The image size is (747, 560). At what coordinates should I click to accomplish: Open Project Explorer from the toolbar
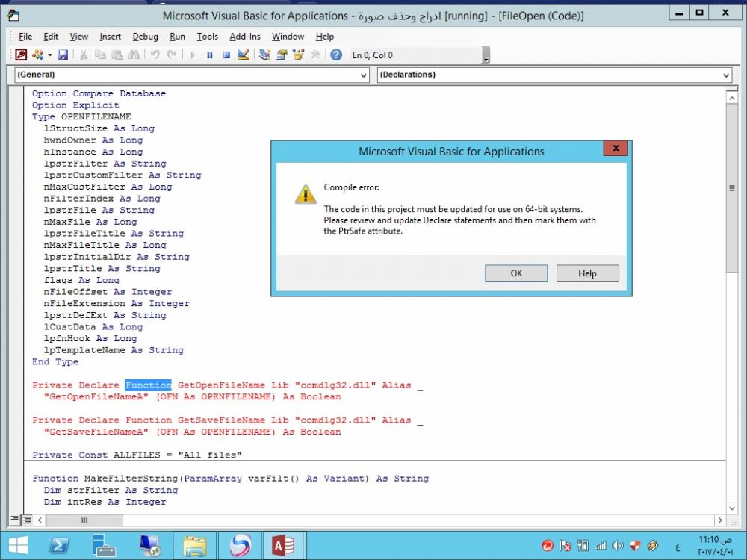264,55
